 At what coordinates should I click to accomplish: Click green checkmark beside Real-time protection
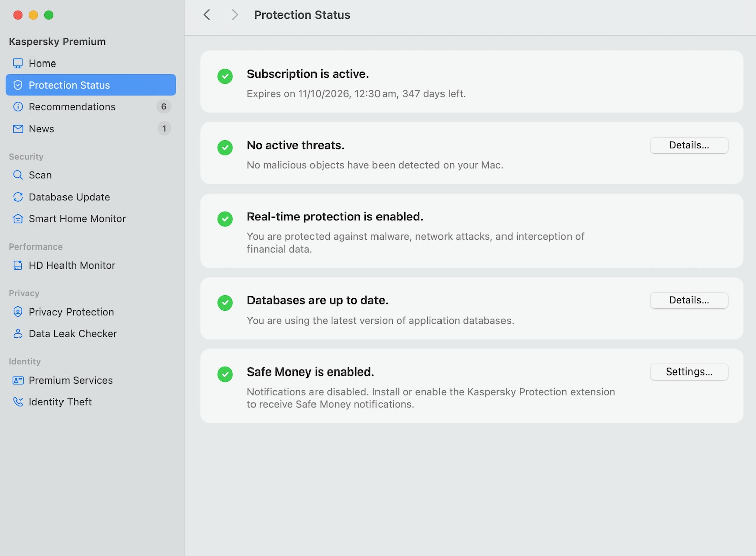click(225, 219)
